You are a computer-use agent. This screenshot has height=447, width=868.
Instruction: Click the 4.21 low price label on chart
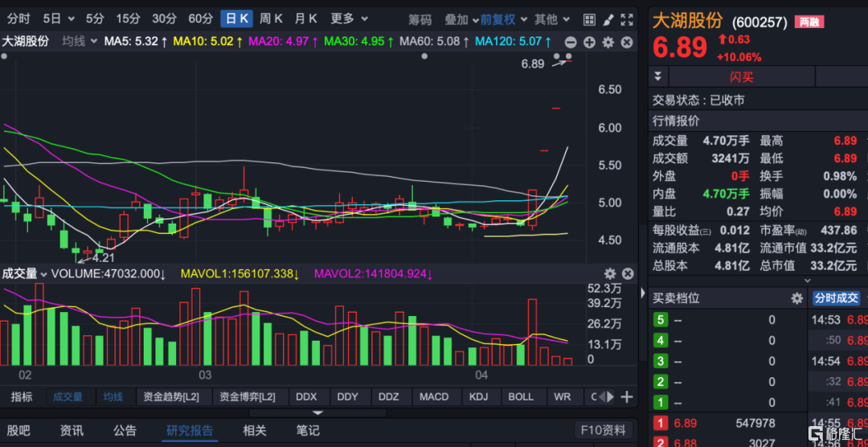104,257
